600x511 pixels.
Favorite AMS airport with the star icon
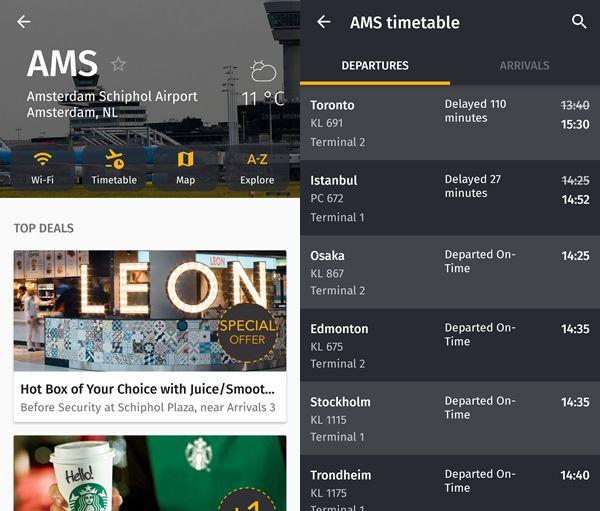pos(118,64)
